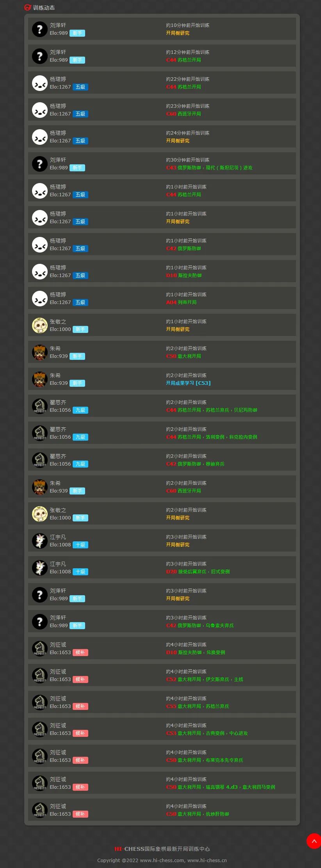Click 刘征诚's avatar in the 抗炒肝防御 entry
Screen dimensions: 321x868
(39, 810)
